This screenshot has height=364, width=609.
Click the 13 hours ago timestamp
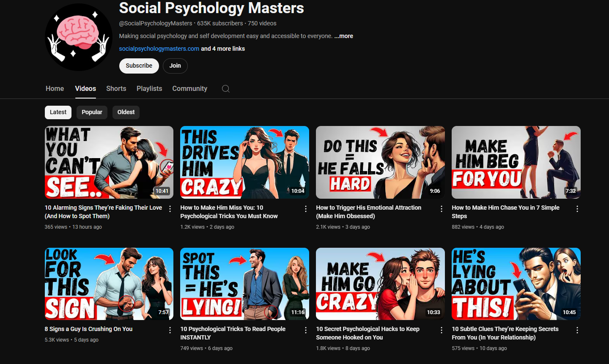(x=87, y=227)
